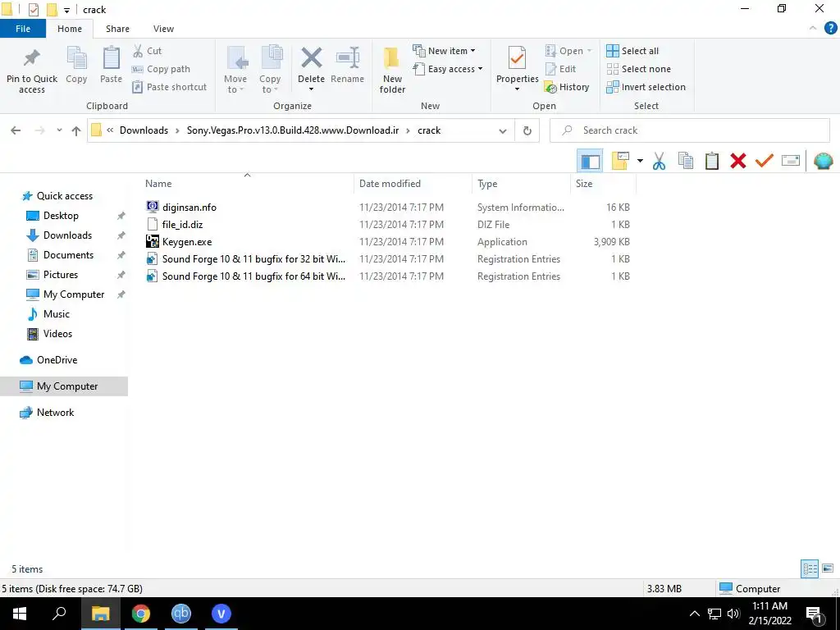840x630 pixels.
Task: Create a New folder
Action: point(392,70)
